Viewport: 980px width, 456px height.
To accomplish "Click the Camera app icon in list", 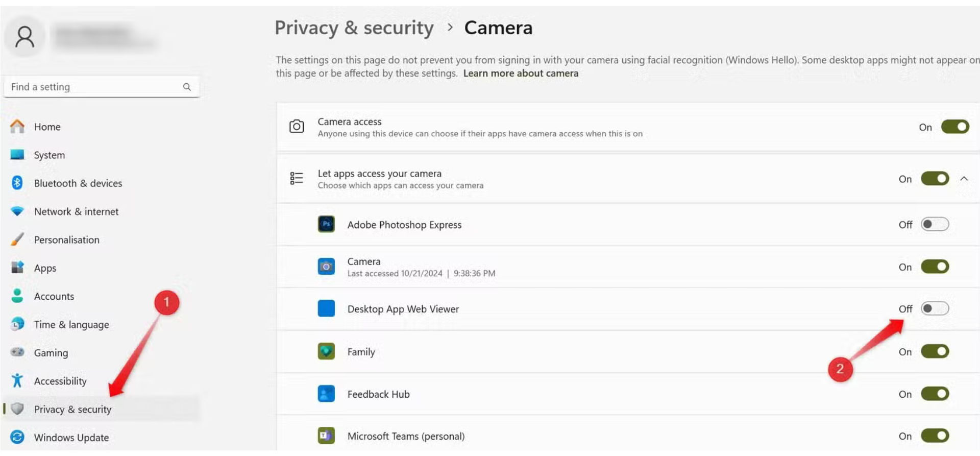I will pos(326,267).
